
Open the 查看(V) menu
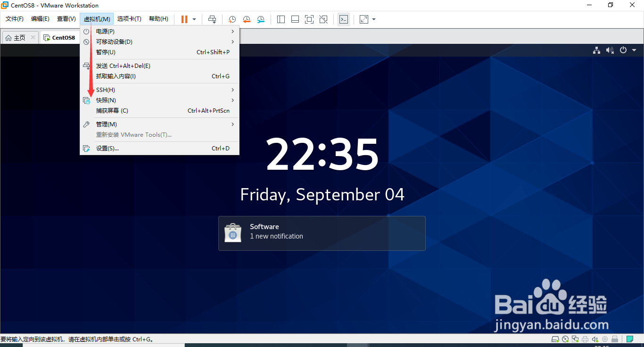(66, 19)
